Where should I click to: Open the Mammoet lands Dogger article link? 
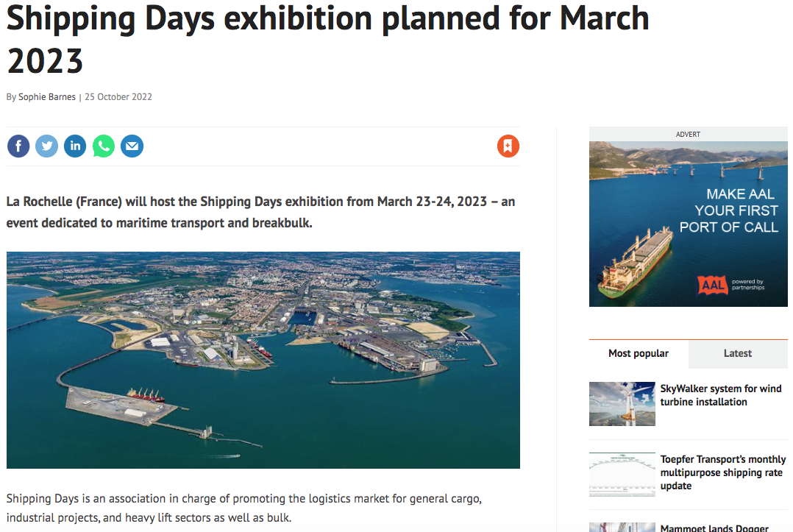coord(714,528)
